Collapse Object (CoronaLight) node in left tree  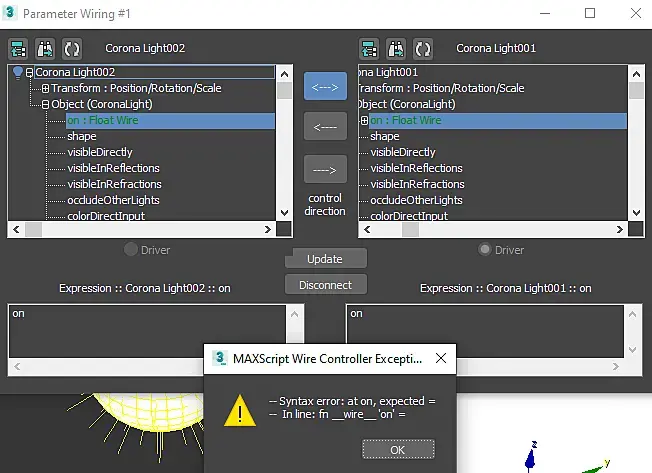[x=45, y=104]
